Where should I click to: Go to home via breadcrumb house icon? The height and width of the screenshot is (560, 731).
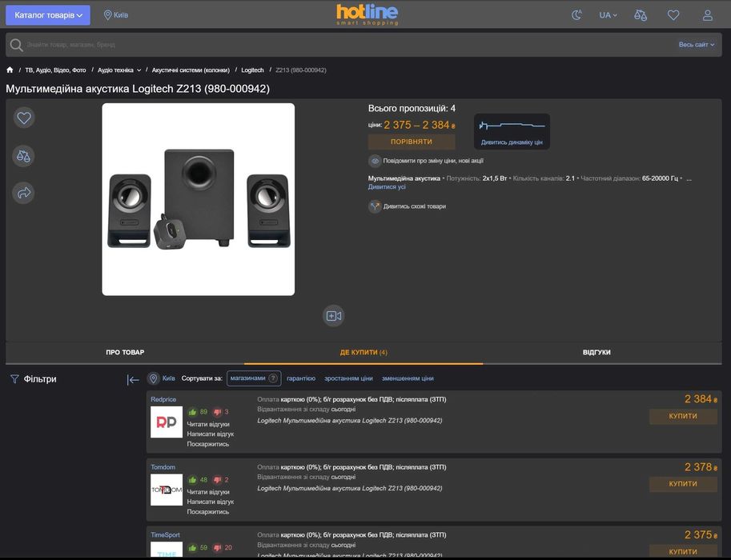[x=10, y=70]
